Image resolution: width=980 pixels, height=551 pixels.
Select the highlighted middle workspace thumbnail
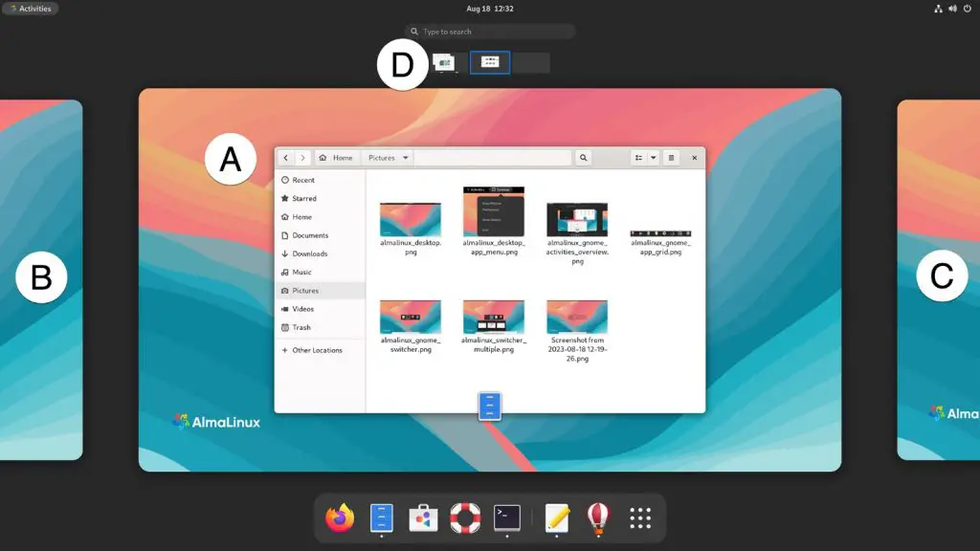tap(490, 62)
